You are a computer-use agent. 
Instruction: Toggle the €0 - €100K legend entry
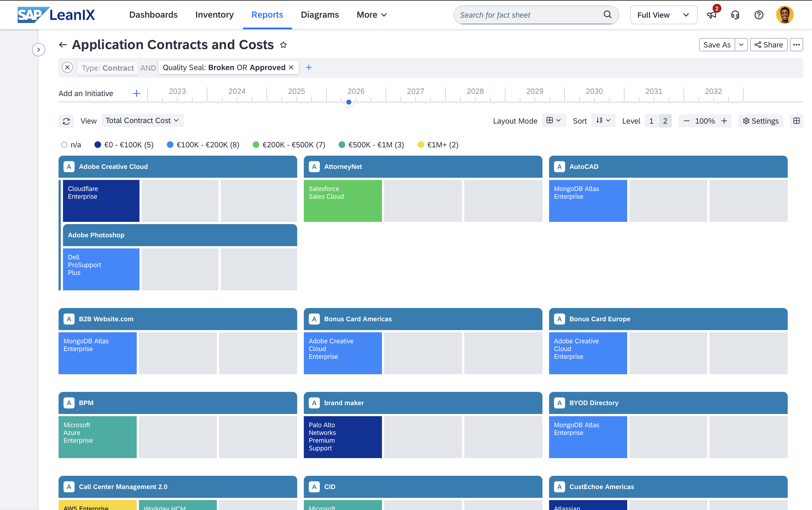tap(124, 145)
